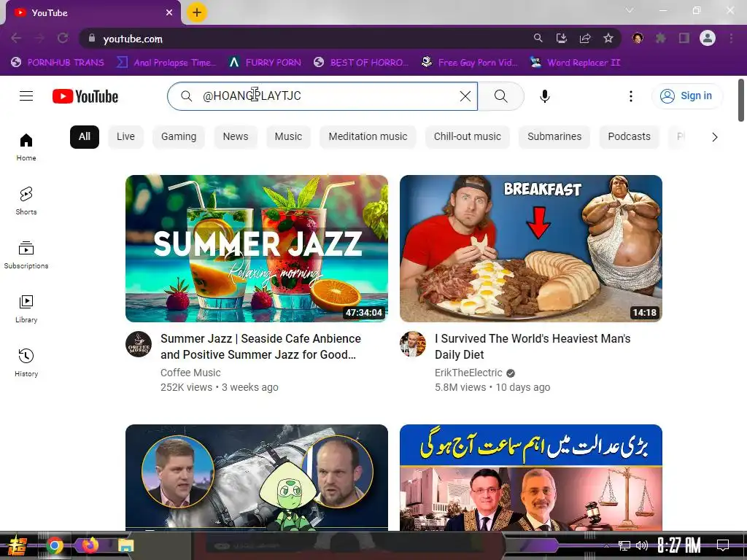Image resolution: width=747 pixels, height=560 pixels.
Task: Open the Chrome profile avatar
Action: click(x=708, y=38)
